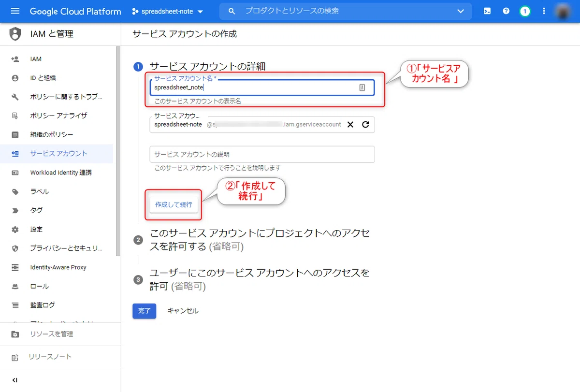This screenshot has width=580, height=392.
Task: Click the sidebar vertical scrollbar
Action: coord(118,151)
